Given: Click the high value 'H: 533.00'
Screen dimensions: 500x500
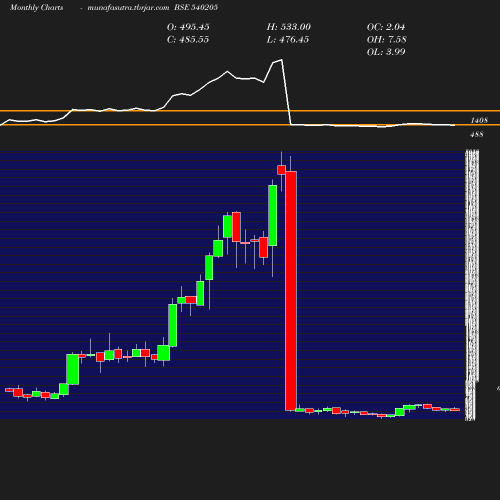Looking at the screenshot, I should 289,27.
